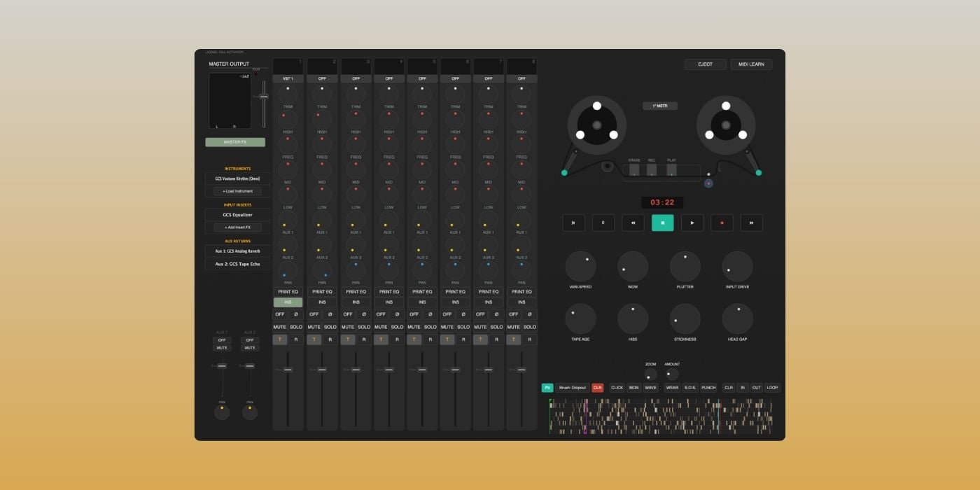Click the play transport button

pos(692,223)
